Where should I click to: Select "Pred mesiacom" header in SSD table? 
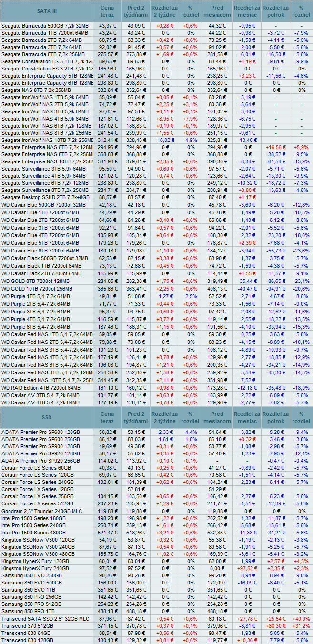click(x=217, y=417)
